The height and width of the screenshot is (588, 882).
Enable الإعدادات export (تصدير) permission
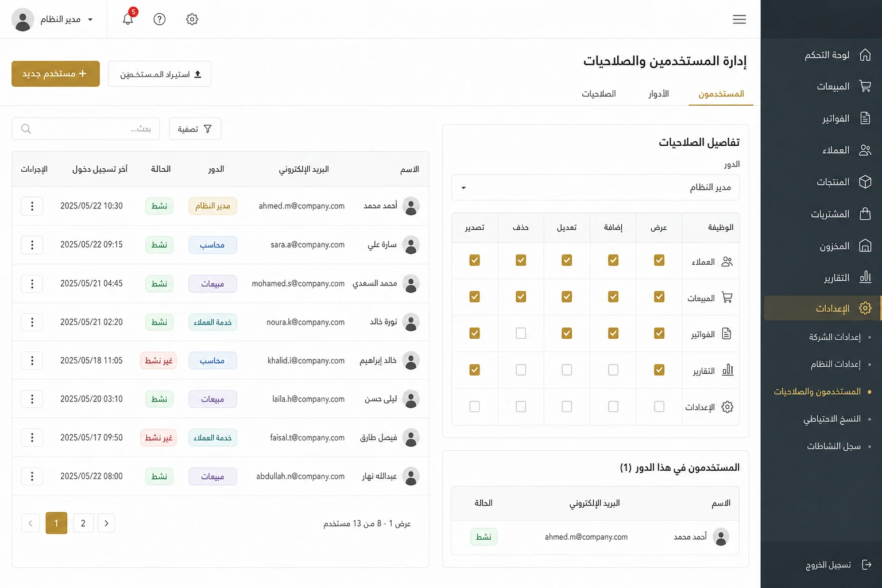[474, 407]
